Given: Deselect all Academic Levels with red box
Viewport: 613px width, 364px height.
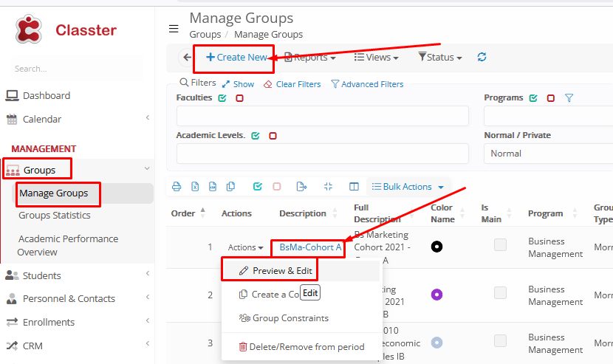Looking at the screenshot, I should [273, 136].
